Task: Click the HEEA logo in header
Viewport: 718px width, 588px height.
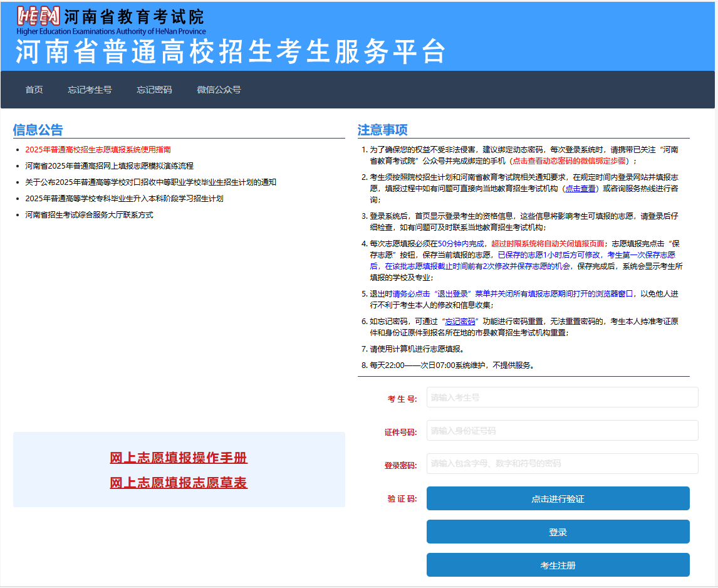Action: (39, 17)
